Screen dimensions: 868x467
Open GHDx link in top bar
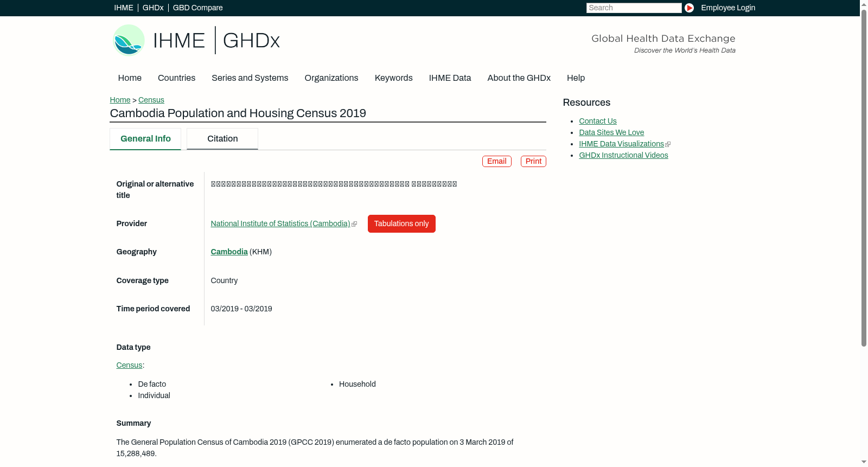coord(153,8)
